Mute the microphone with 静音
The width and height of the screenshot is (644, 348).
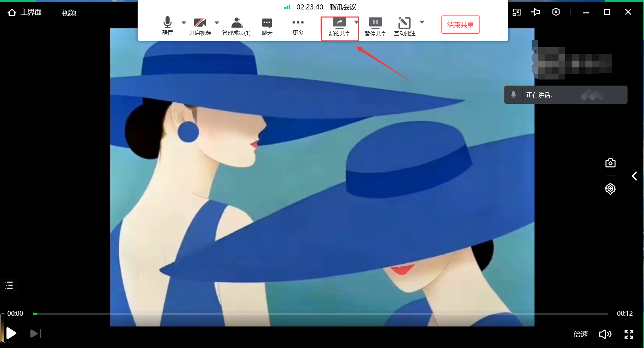coord(167,26)
